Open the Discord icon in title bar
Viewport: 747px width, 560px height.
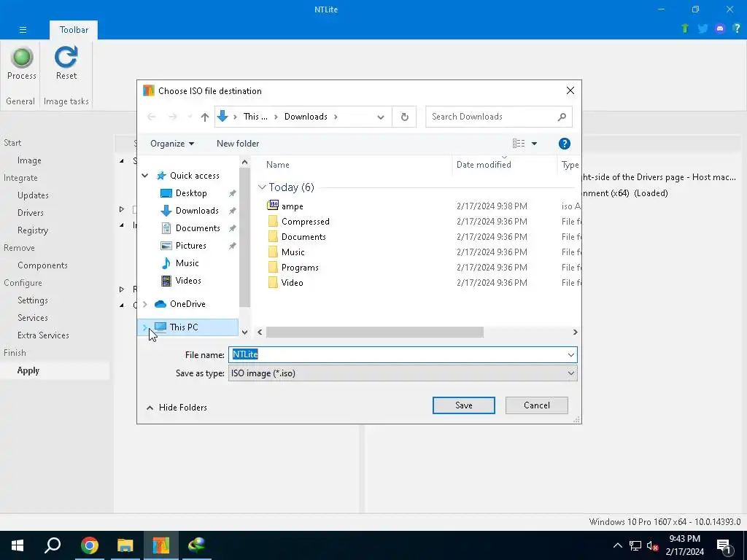(720, 28)
